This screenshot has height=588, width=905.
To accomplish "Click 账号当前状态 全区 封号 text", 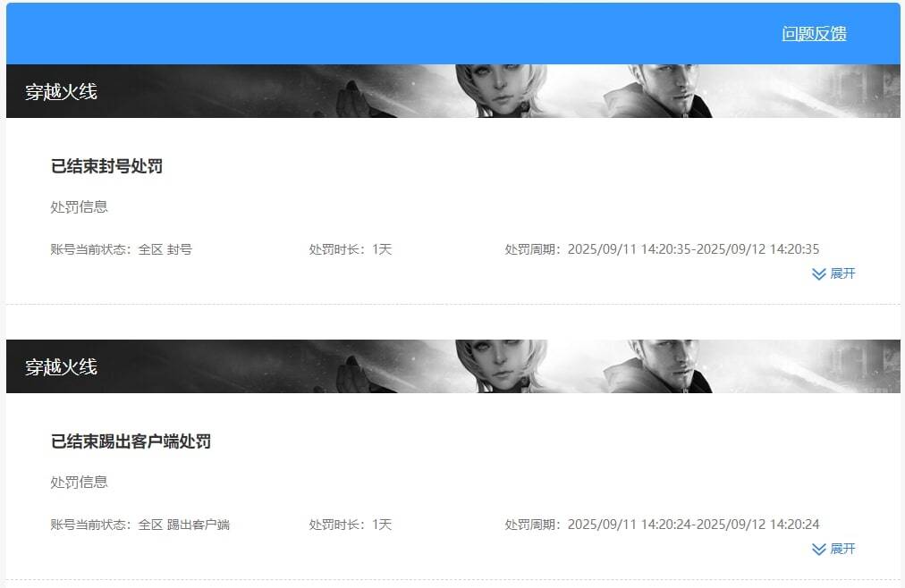I will pos(122,249).
